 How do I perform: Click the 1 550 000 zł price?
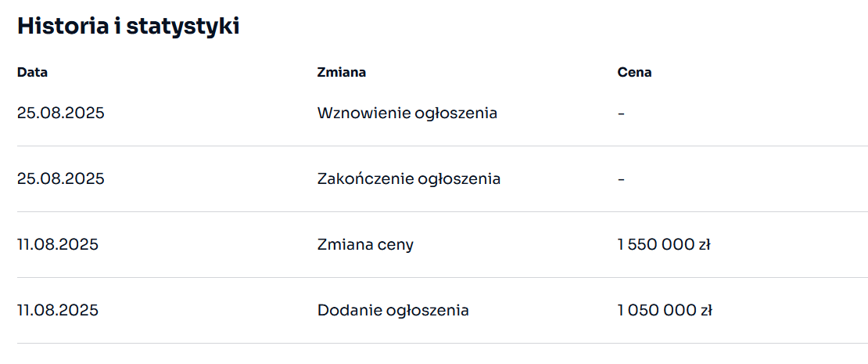pos(663,244)
